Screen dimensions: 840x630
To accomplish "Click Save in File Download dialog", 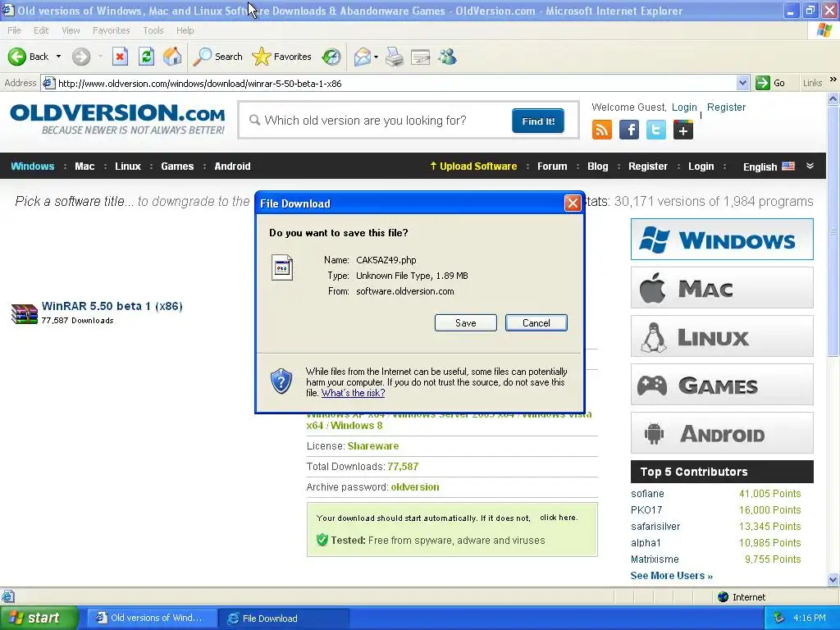I will [466, 323].
